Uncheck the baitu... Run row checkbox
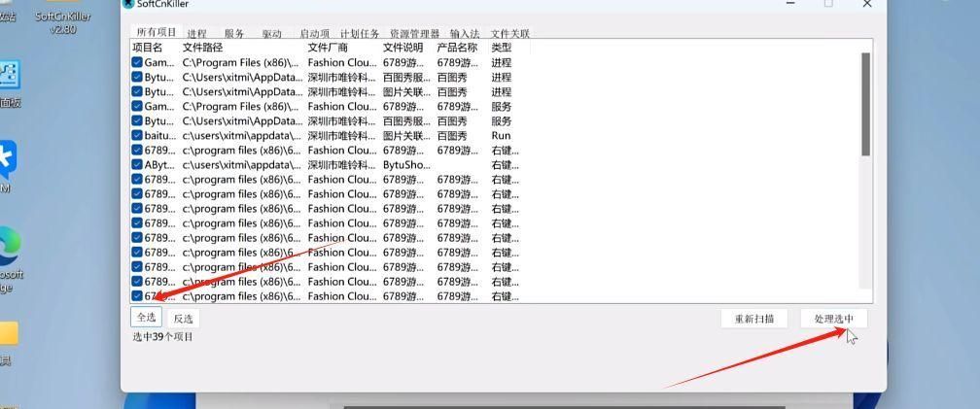Screen dimensions: 980x409 point(137,135)
